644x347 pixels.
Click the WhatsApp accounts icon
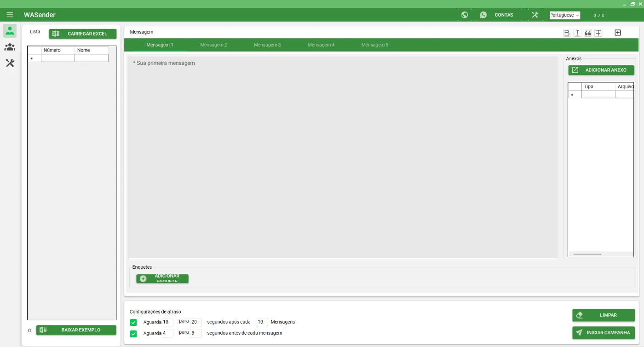point(483,15)
